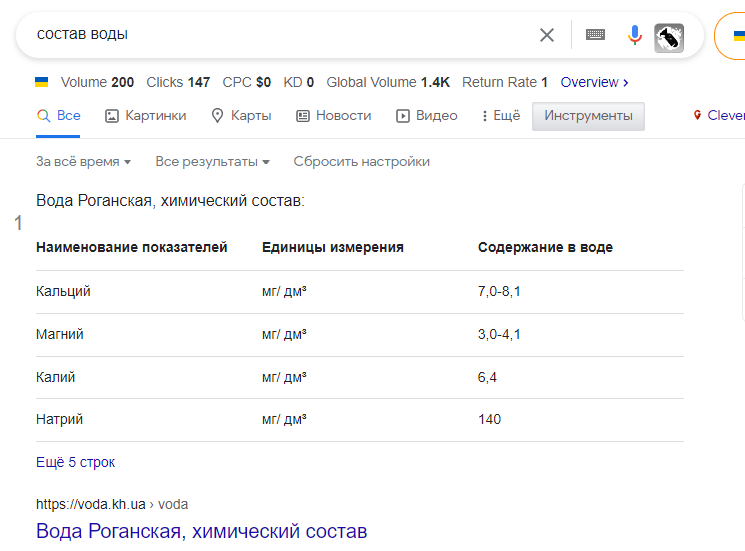The width and height of the screenshot is (745, 551).
Task: Click the map pin icon beside Clever
Action: click(698, 116)
